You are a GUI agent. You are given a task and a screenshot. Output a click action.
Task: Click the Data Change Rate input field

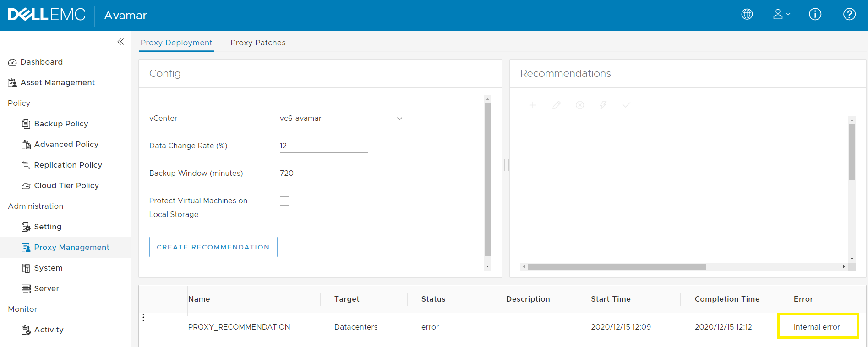coord(323,146)
